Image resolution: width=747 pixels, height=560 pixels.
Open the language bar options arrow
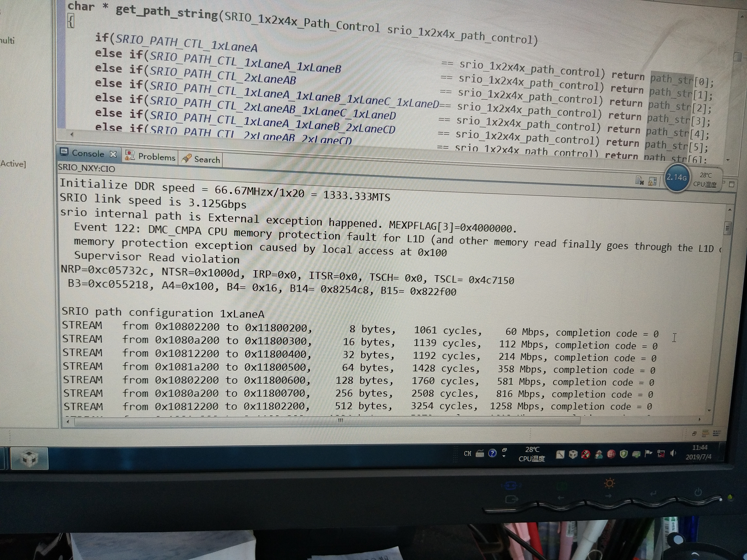(x=504, y=456)
